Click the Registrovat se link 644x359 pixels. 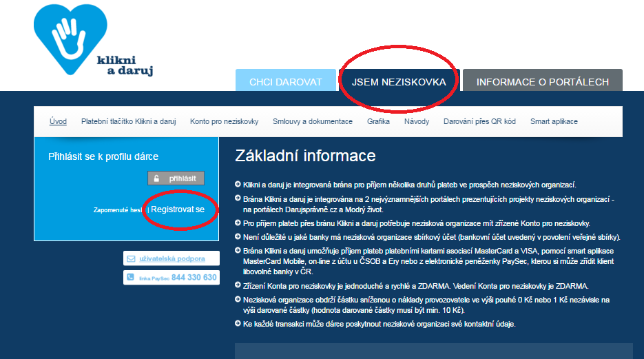click(x=178, y=209)
